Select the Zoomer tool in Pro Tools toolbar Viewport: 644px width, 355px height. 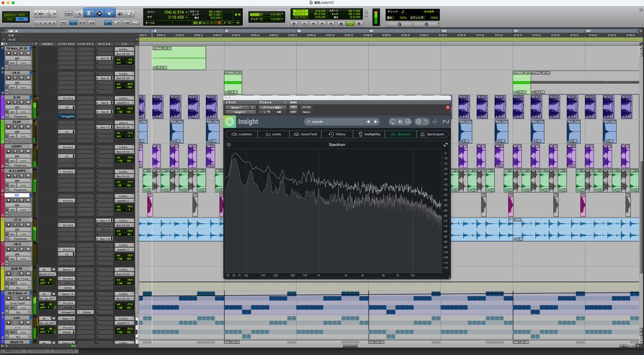79,13
